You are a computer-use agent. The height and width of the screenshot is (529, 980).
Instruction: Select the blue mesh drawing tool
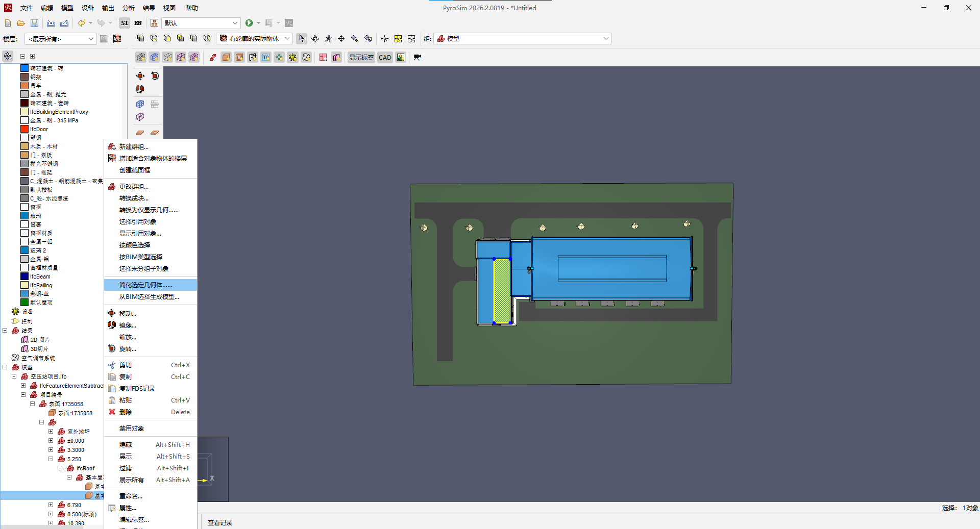[140, 104]
